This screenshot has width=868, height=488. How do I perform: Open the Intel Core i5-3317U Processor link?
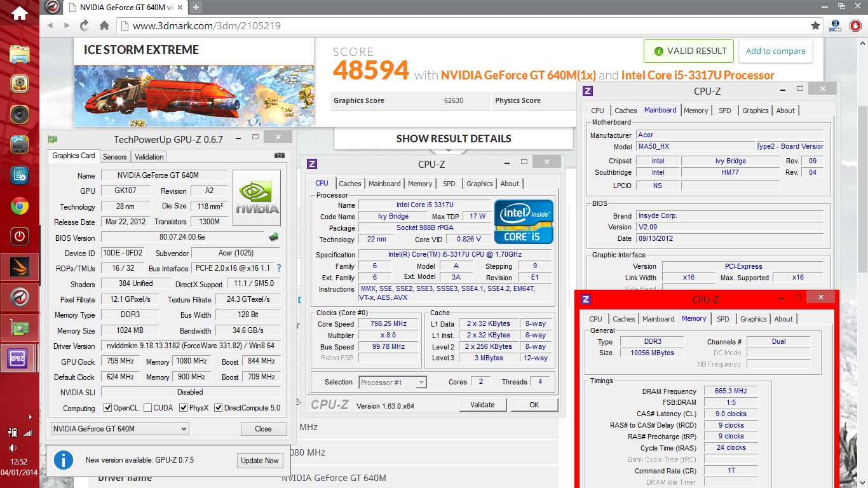(x=698, y=75)
